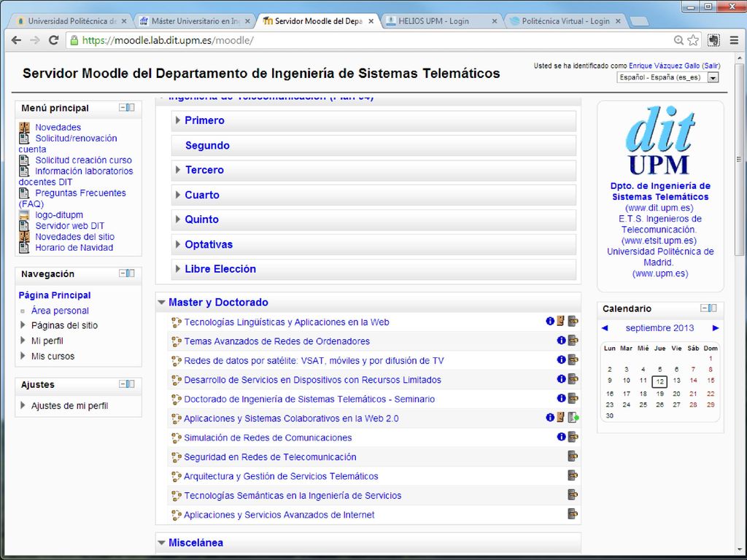This screenshot has width=747, height=560.
Task: Hide the Navegación block
Action: coord(123,273)
